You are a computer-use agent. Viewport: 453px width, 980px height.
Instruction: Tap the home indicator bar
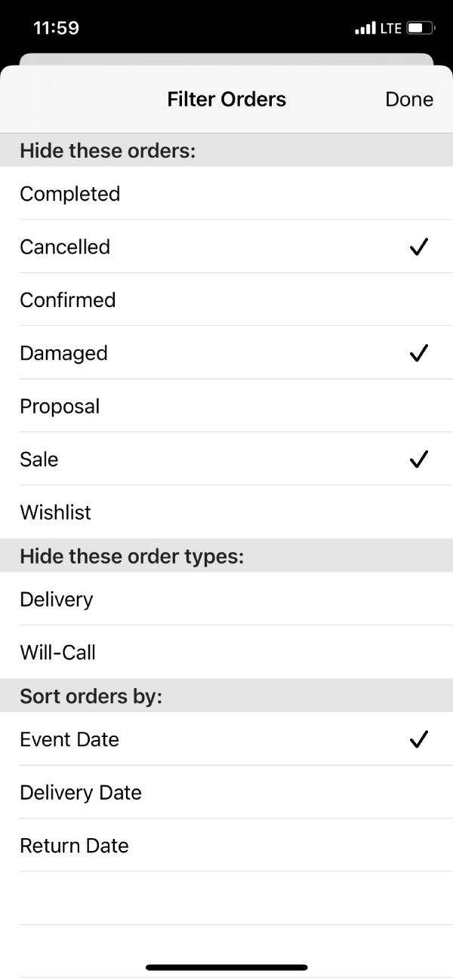tap(226, 967)
